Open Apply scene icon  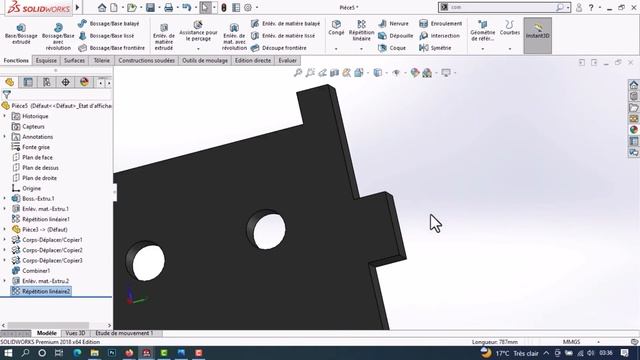click(427, 73)
